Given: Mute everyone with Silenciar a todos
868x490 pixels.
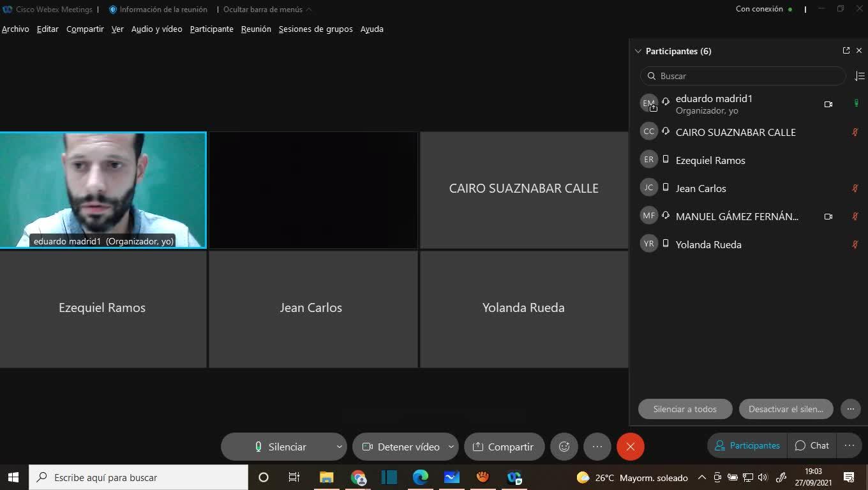Looking at the screenshot, I should pos(685,409).
